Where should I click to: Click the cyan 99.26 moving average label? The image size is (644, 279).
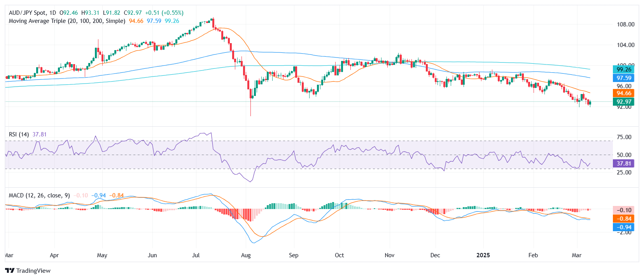tap(623, 70)
